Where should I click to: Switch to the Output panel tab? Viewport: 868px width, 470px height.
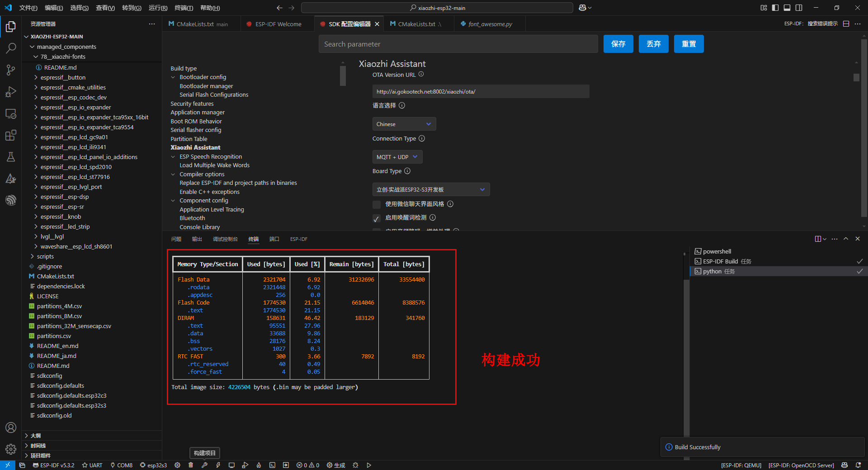pos(197,239)
